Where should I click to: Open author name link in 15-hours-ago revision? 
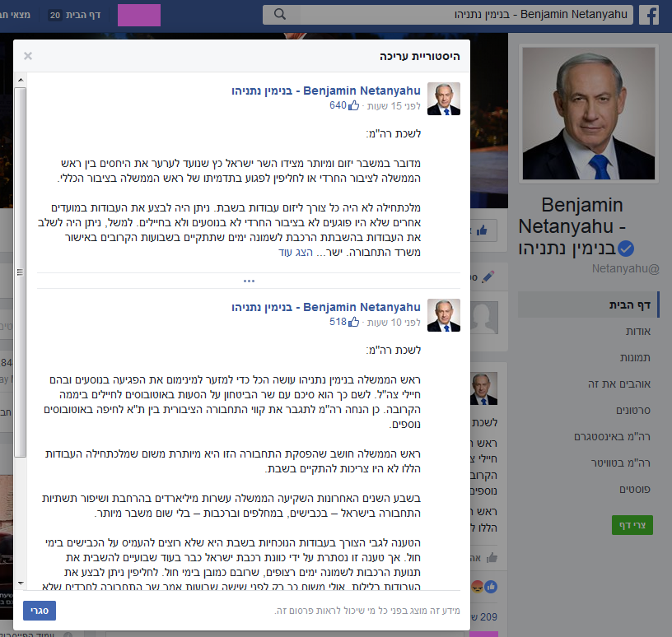pyautogui.click(x=326, y=91)
